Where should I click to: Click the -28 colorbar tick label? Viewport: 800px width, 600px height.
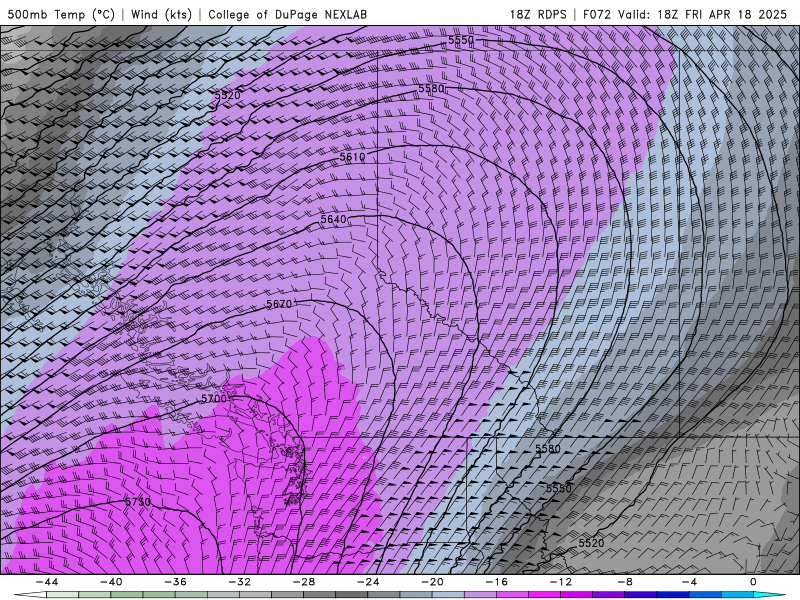coord(304,582)
